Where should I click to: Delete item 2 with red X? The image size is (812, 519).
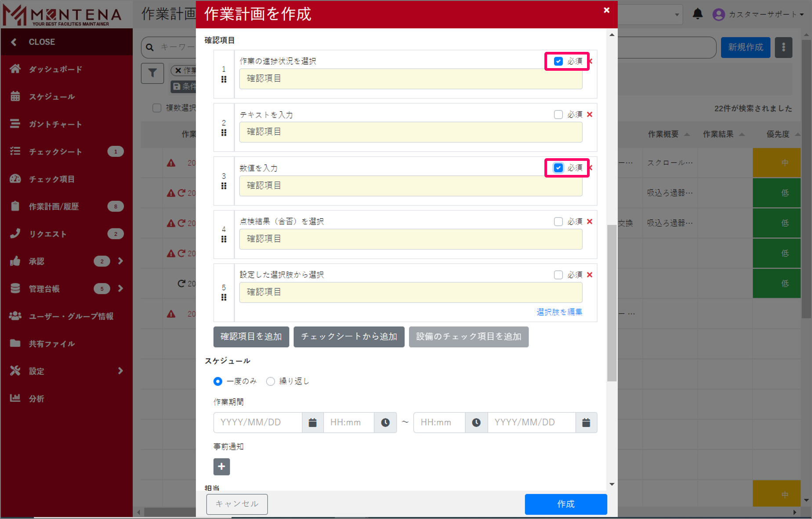point(590,115)
